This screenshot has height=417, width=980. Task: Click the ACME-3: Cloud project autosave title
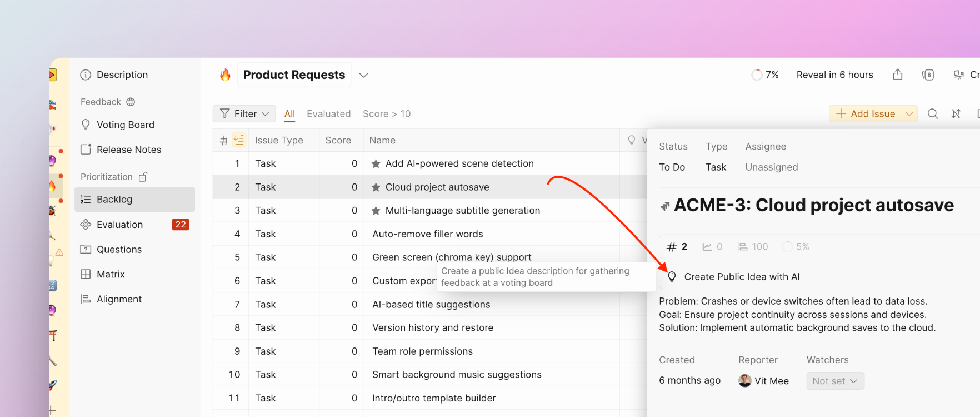coord(814,205)
